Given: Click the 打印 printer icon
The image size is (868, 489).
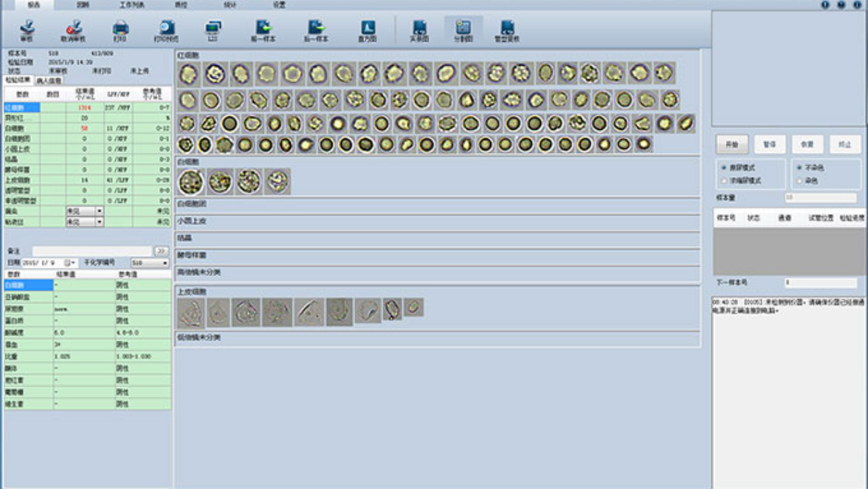Looking at the screenshot, I should pyautogui.click(x=120, y=30).
